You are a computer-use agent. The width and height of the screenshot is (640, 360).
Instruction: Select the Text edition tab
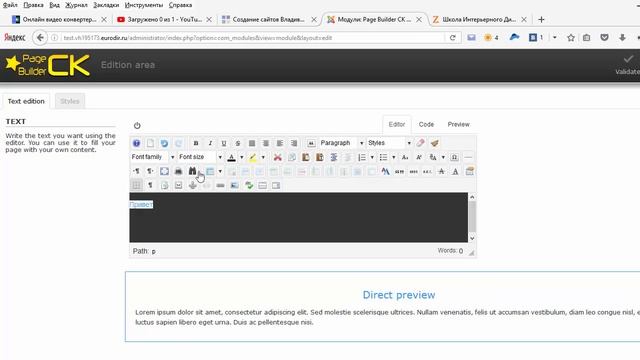pyautogui.click(x=26, y=101)
